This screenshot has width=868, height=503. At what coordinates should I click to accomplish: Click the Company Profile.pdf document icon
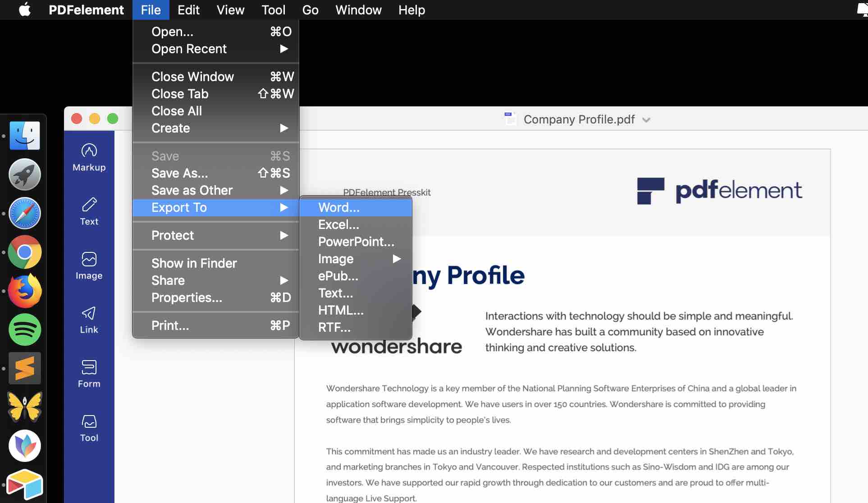click(x=510, y=119)
